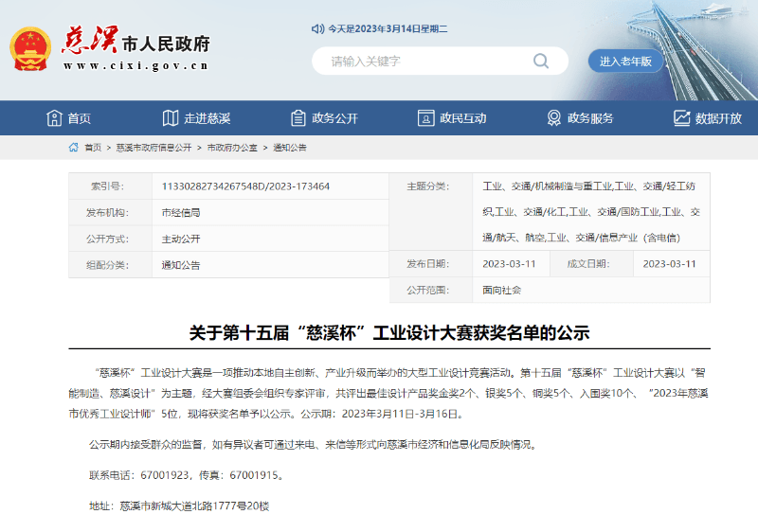Image resolution: width=758 pixels, height=532 pixels.
Task: Click the small house icon in the breadcrumb
Action: [x=74, y=148]
